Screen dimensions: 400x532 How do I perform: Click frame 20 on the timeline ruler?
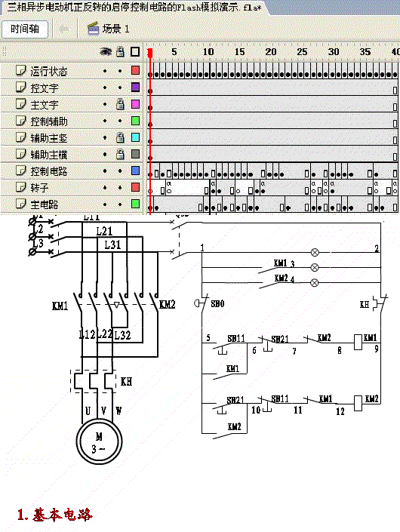coord(270,52)
